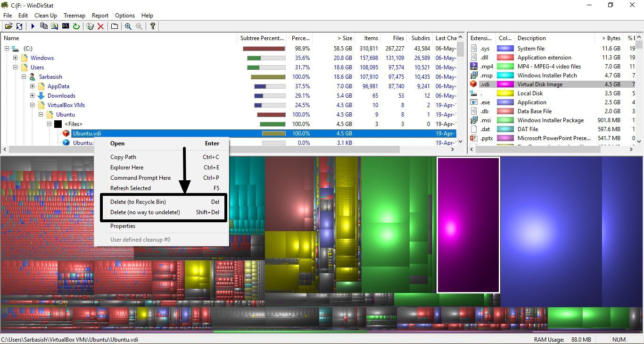Screen dimensions: 644x344
Task: Click the horizontal scrollbar under the directory tree
Action: tap(228, 150)
